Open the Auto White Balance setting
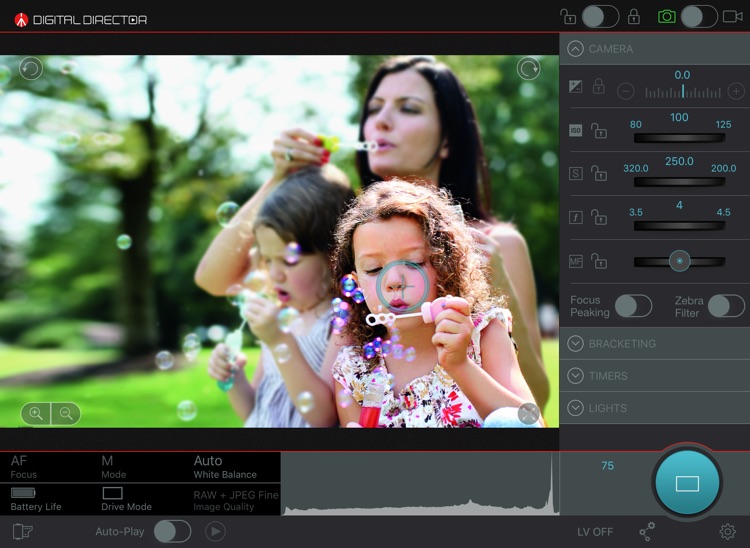 click(x=225, y=467)
